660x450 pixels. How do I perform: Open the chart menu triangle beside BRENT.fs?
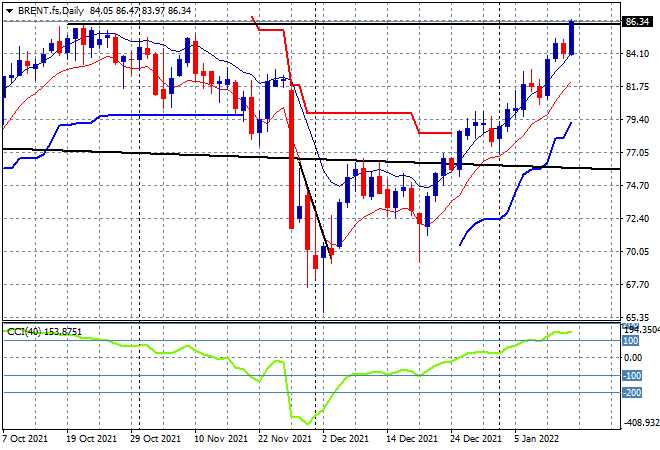tap(9, 11)
